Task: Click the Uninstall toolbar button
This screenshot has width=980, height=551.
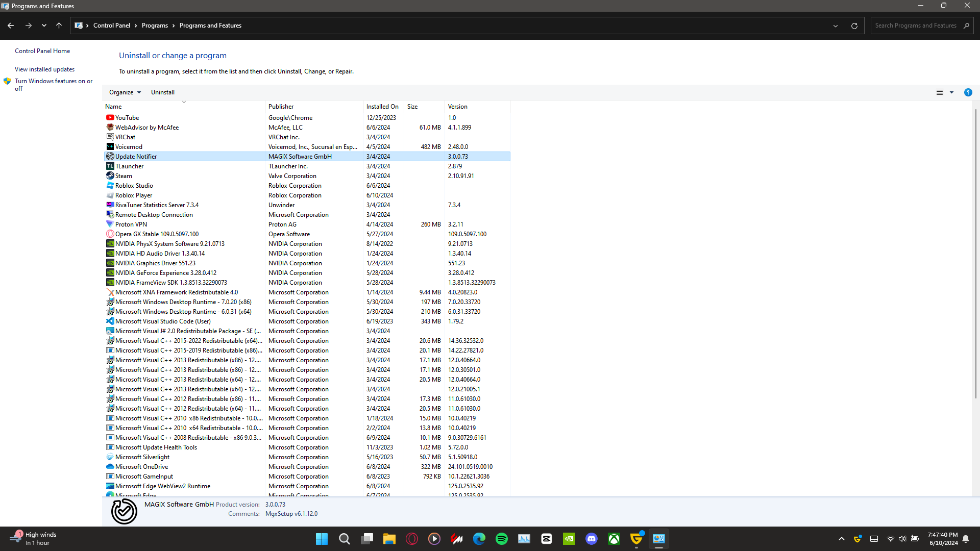Action: tap(162, 92)
